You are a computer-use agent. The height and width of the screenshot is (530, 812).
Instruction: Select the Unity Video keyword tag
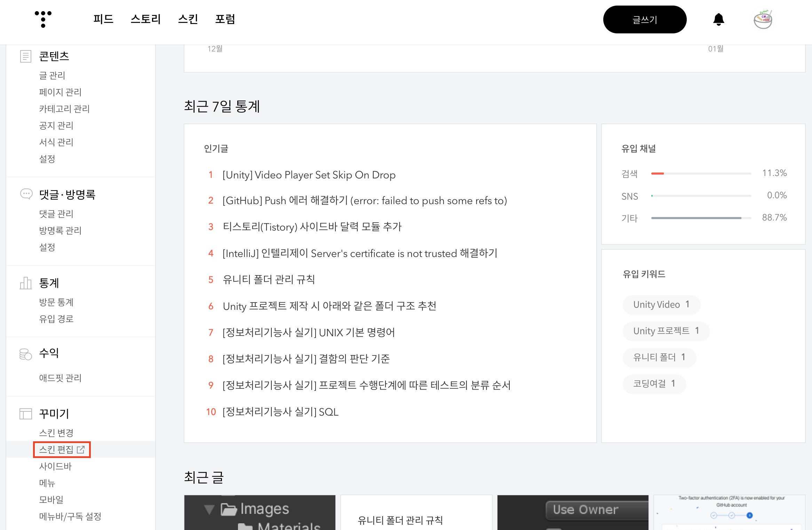click(x=661, y=305)
